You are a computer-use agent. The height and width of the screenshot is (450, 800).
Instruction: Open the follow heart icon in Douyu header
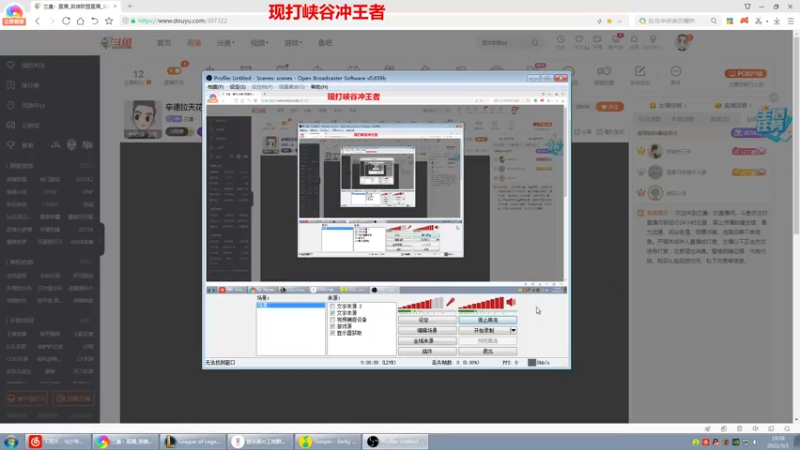(x=579, y=39)
